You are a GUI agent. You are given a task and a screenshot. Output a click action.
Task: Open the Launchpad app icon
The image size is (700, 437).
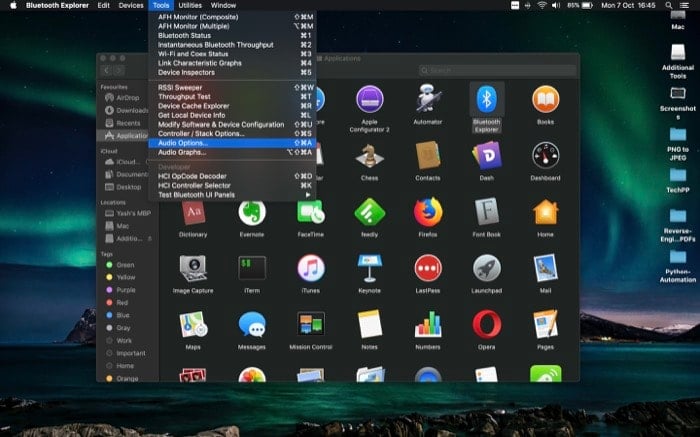487,268
